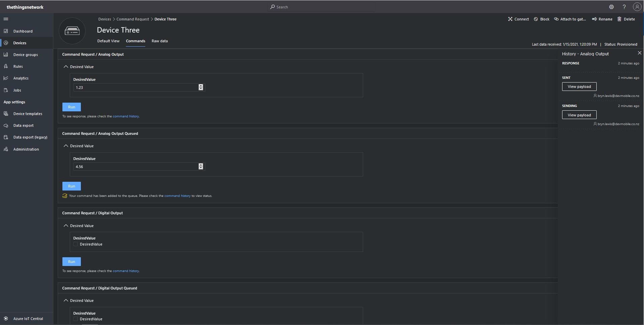Screen dimensions: 644x325
Task: Open Rules from the sidebar
Action: tap(18, 66)
